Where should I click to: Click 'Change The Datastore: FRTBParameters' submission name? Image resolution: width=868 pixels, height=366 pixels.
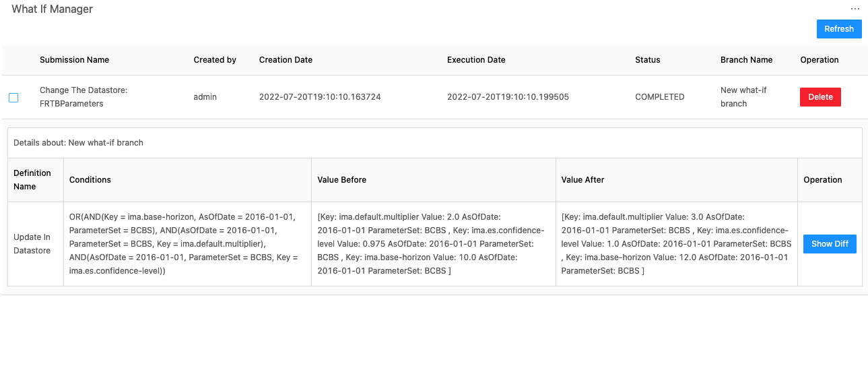click(84, 97)
